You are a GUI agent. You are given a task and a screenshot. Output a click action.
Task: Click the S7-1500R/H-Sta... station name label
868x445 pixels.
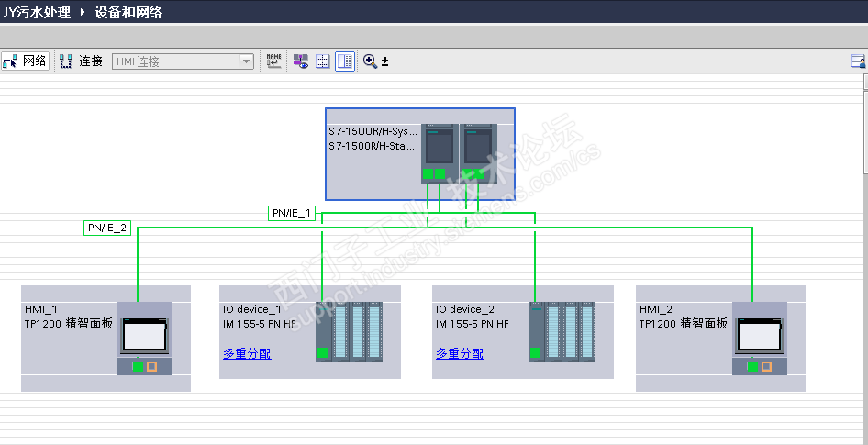pos(372,146)
